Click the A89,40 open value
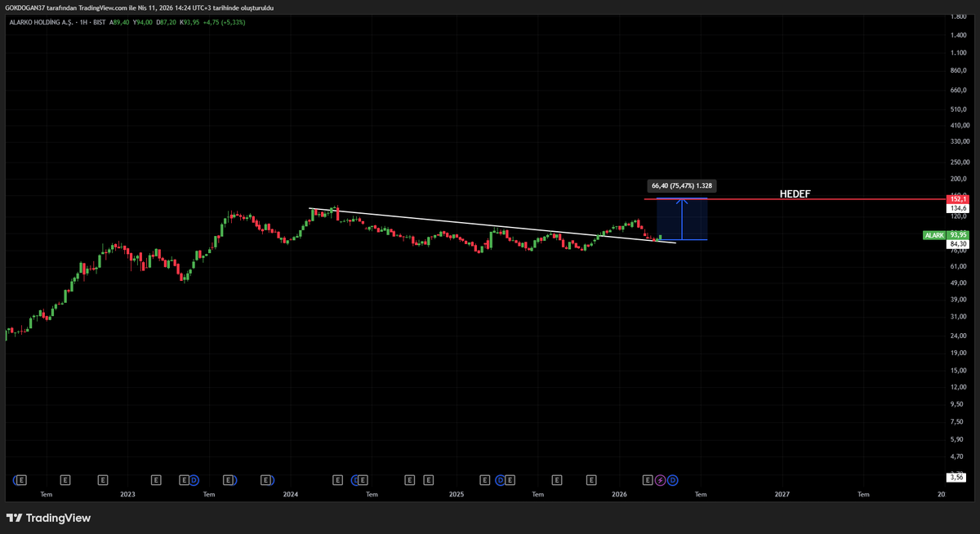This screenshot has width=980, height=534. [119, 22]
